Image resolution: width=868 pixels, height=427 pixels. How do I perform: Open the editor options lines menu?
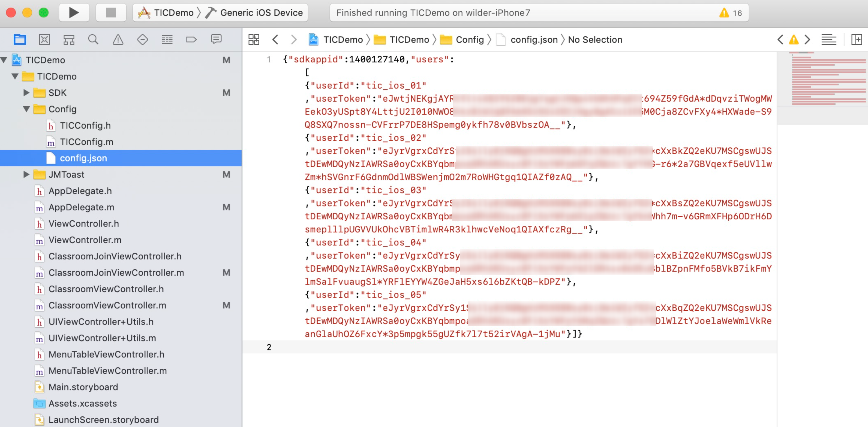point(829,40)
